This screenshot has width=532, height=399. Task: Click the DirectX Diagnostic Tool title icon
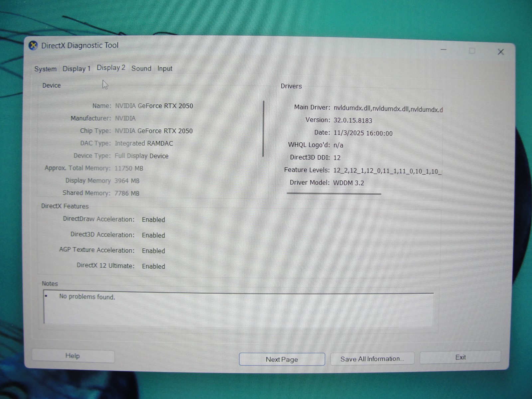[x=33, y=46]
